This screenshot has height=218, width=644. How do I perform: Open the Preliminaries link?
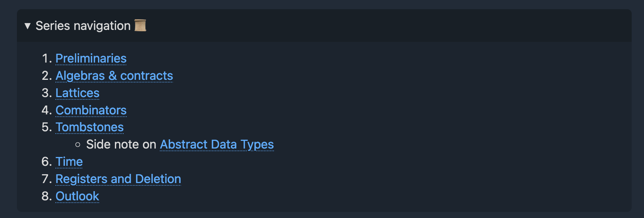point(91,58)
